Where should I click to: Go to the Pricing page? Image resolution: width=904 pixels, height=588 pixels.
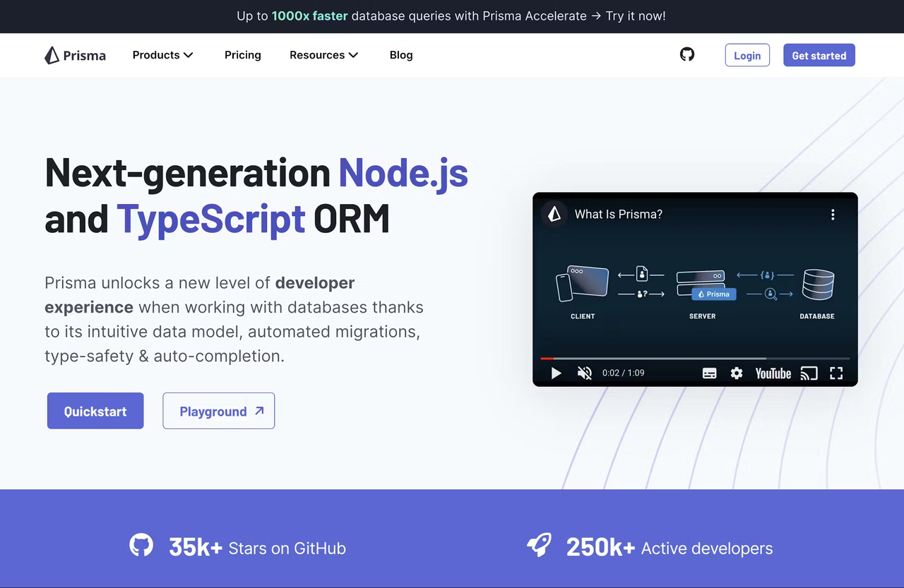[243, 55]
